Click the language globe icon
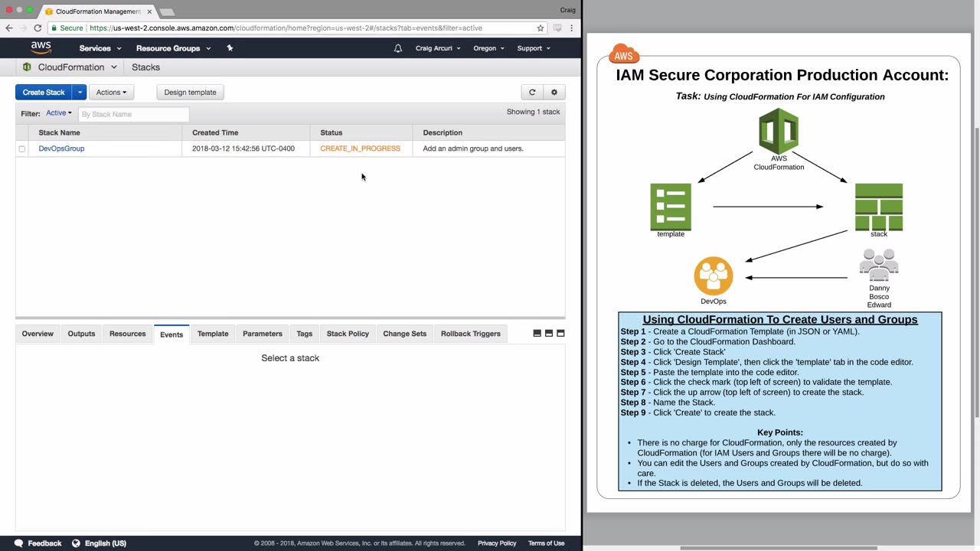The height and width of the screenshot is (551, 980). (x=76, y=543)
